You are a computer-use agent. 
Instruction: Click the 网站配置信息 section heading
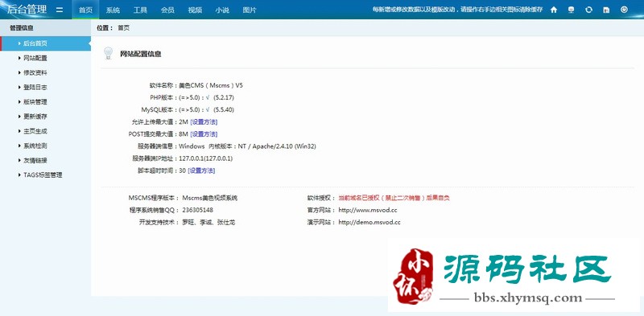pyautogui.click(x=140, y=54)
